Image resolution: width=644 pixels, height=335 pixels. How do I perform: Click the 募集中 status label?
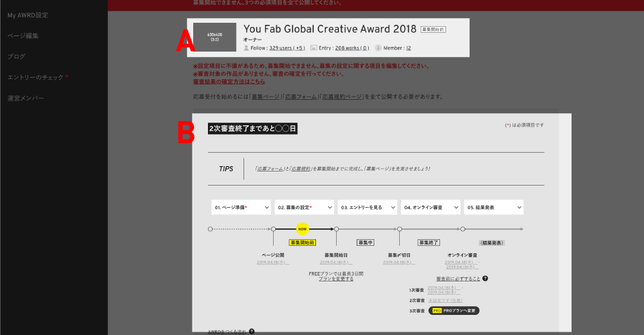[366, 243]
